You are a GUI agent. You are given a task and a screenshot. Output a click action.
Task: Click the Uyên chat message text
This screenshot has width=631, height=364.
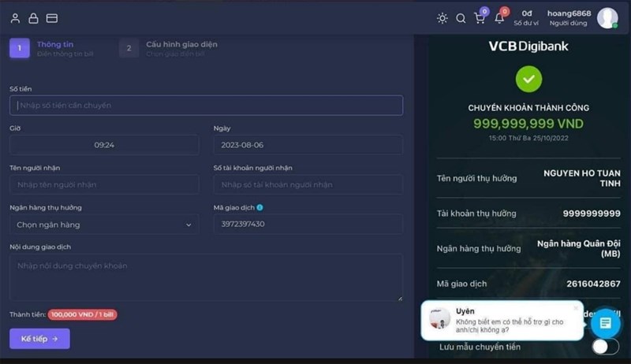(510, 326)
